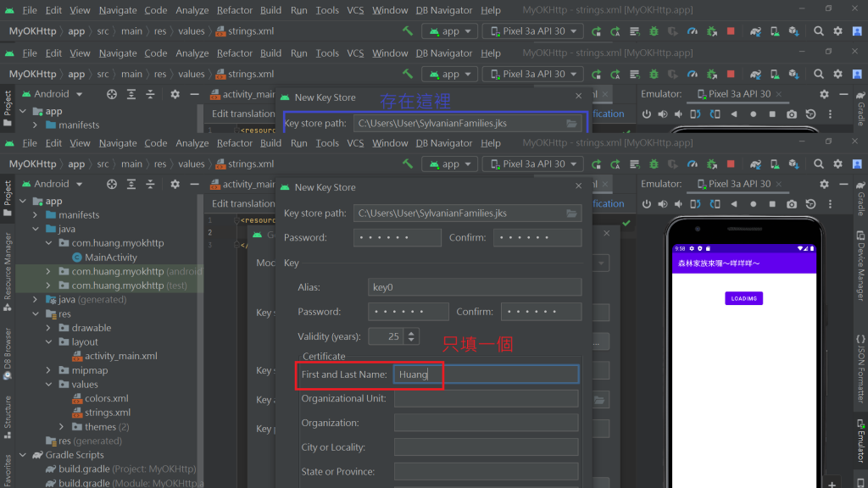Stop the running app via front window's red square
This screenshot has height=488, width=868.
(731, 164)
